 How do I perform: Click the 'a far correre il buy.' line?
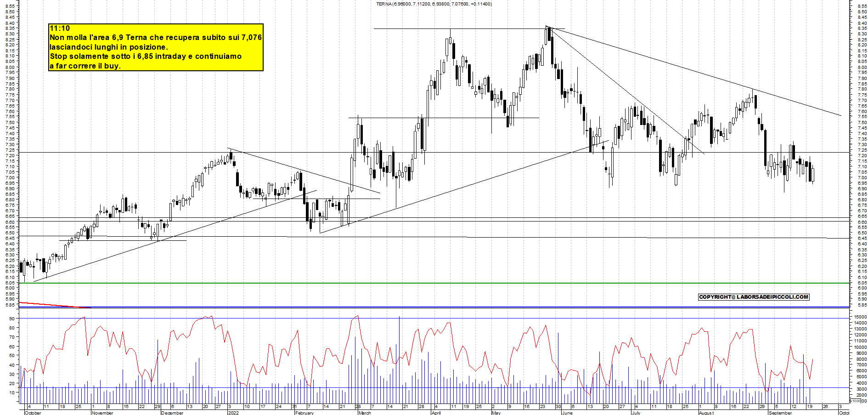85,66
